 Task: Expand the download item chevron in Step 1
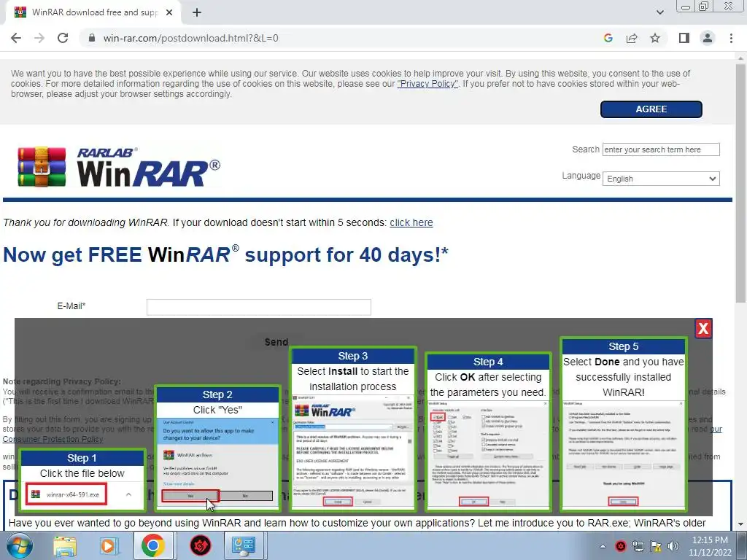coord(128,494)
